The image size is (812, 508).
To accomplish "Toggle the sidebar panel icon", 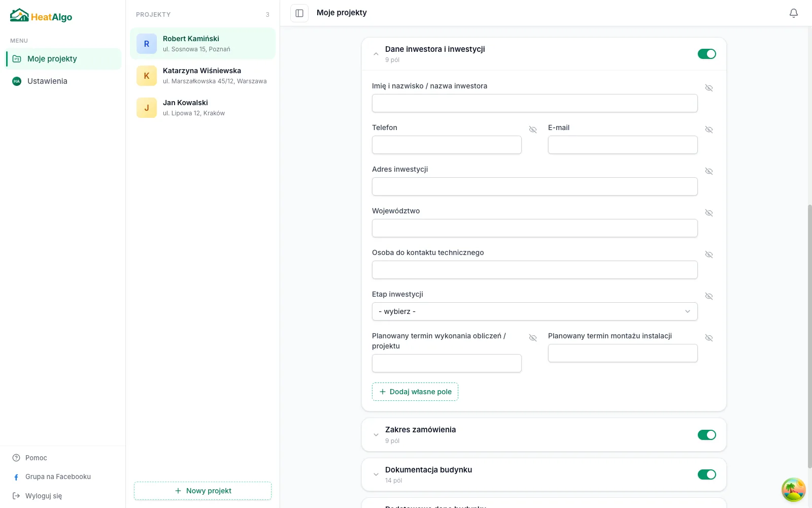I will (x=299, y=13).
